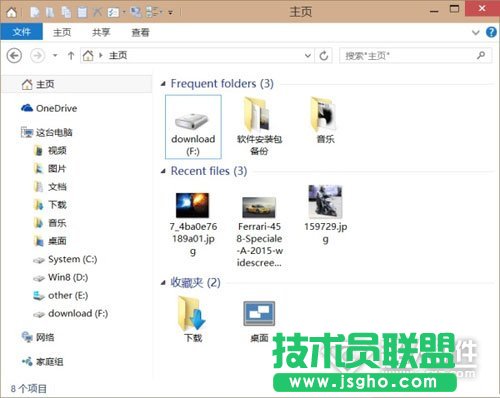Minimize the 主页 window
This screenshot has height=398, width=500.
pos(434,11)
